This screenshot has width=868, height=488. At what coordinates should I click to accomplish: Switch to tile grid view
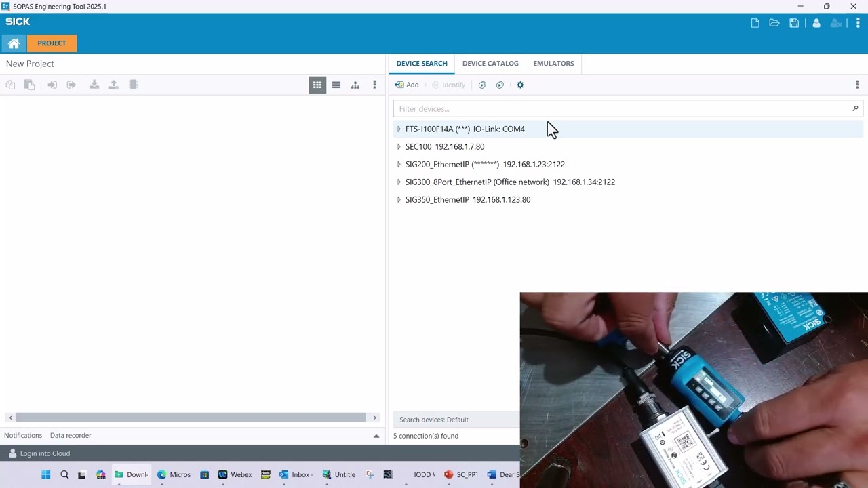click(x=317, y=85)
